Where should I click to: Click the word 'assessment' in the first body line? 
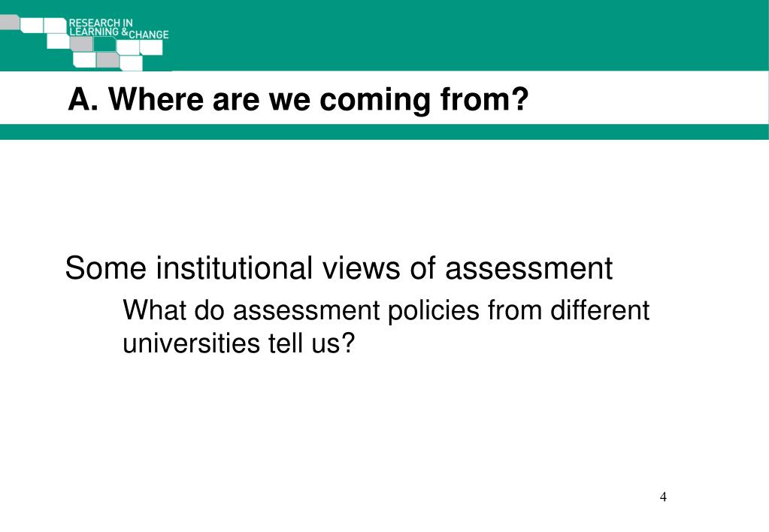529,268
